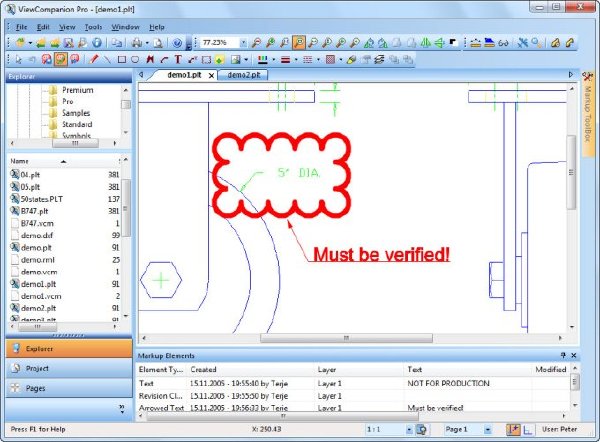Click the fit-to-window icon in status bar
Viewport: 600px width, 442px height.
(422, 429)
